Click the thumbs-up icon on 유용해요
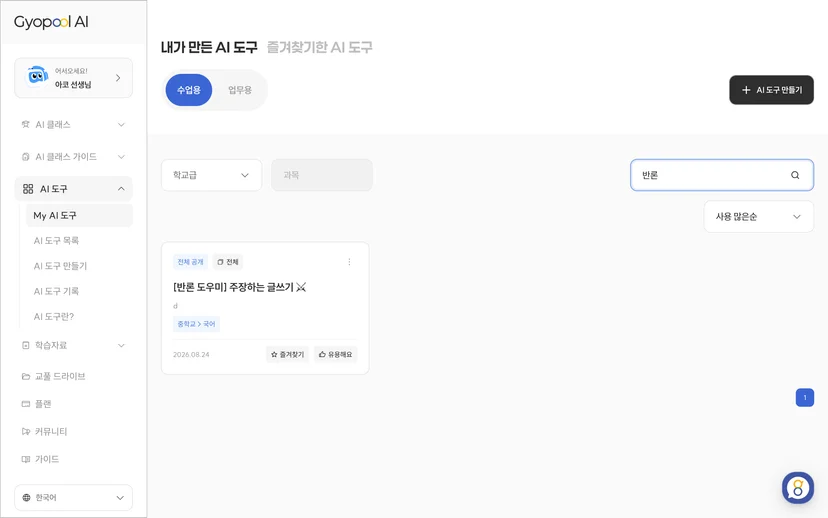Screen dimensions: 828x518 click(322, 354)
